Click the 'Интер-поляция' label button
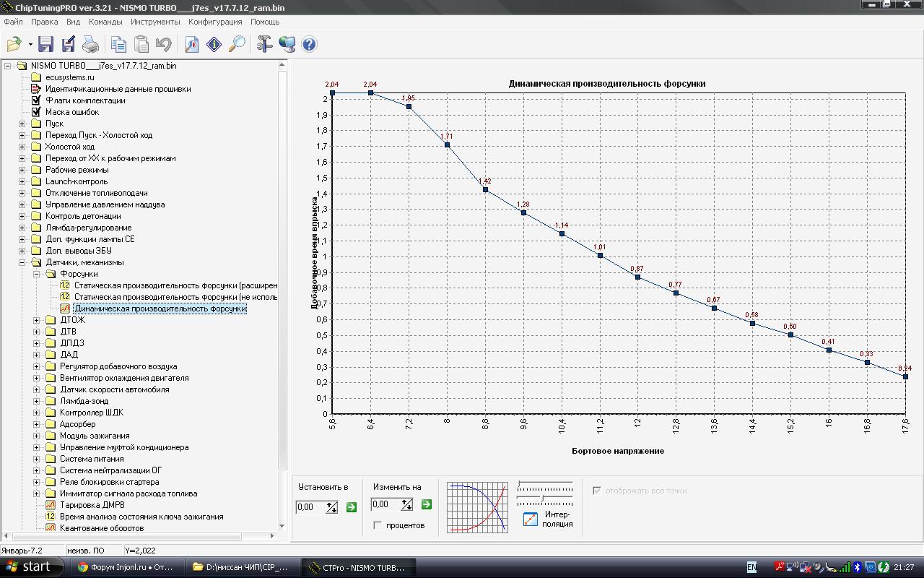This screenshot has width=924, height=578. (x=557, y=519)
